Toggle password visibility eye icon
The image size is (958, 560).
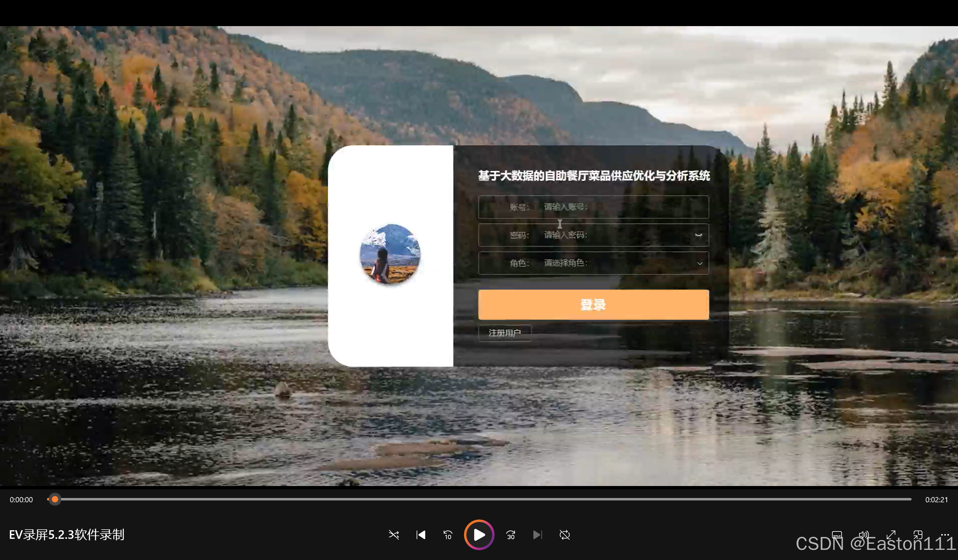698,235
